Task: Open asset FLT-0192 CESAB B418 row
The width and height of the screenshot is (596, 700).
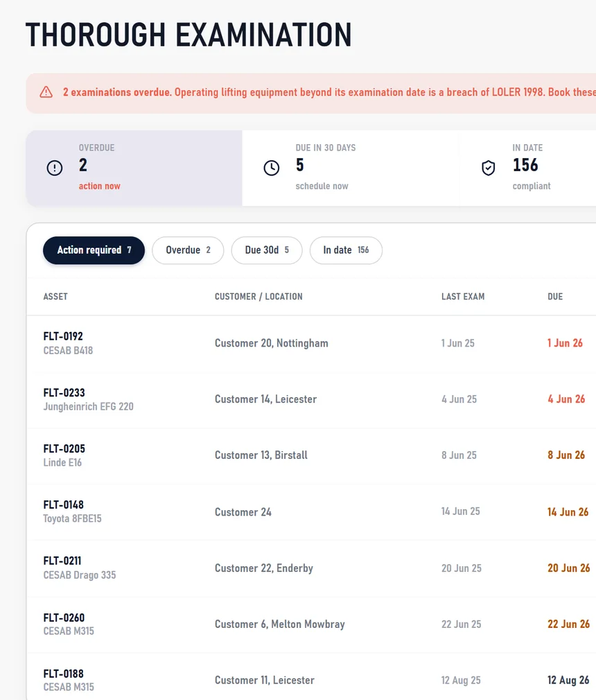Action: pos(311,343)
